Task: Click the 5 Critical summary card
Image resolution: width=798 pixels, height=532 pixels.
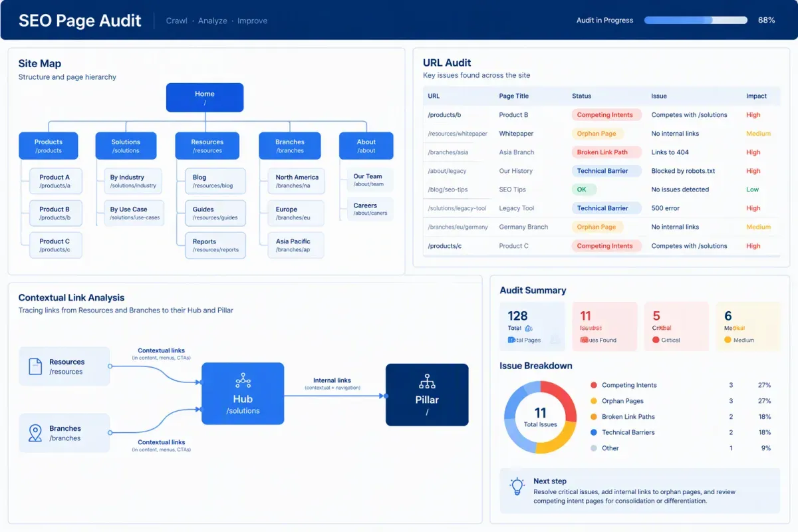Action: [676, 327]
